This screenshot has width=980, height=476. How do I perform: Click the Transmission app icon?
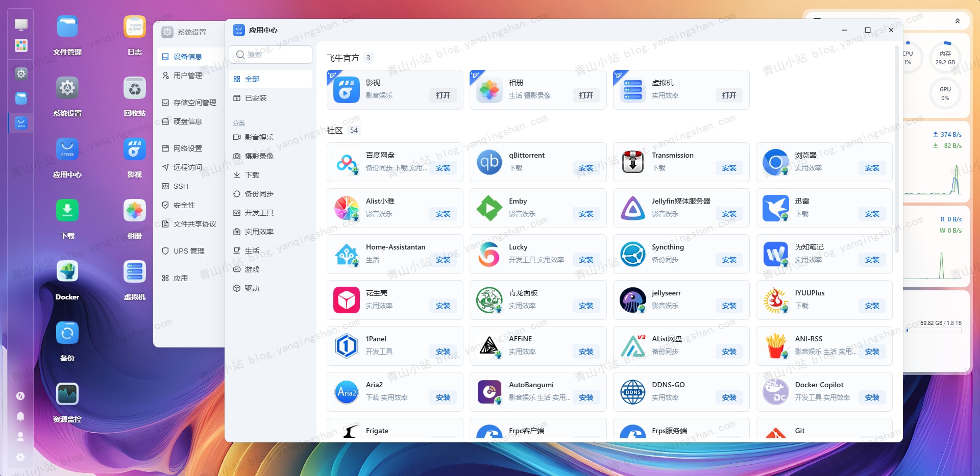point(633,162)
